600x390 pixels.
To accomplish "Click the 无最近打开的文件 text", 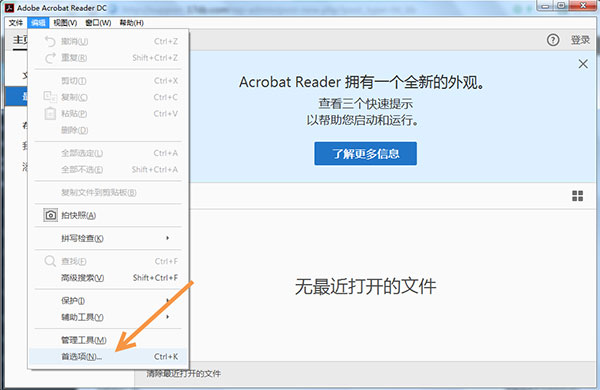I will point(365,286).
